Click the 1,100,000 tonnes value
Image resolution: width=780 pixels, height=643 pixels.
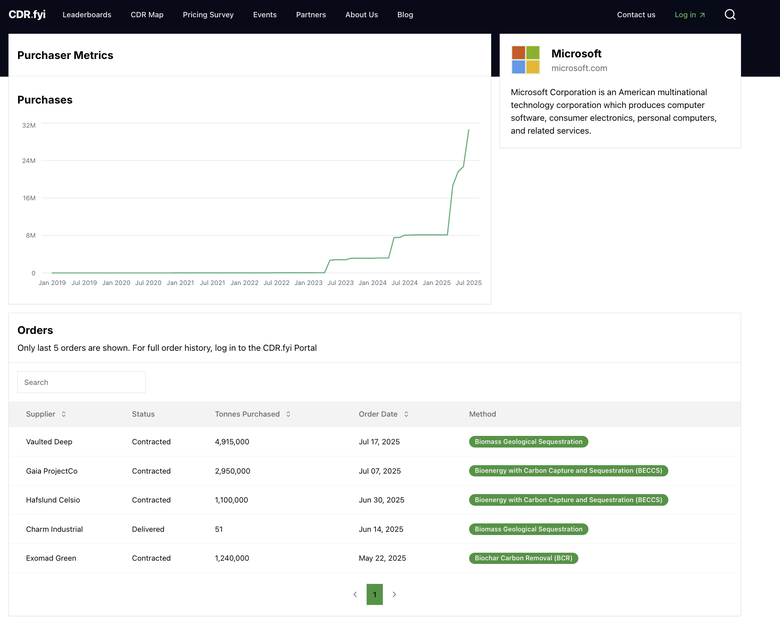pyautogui.click(x=231, y=500)
